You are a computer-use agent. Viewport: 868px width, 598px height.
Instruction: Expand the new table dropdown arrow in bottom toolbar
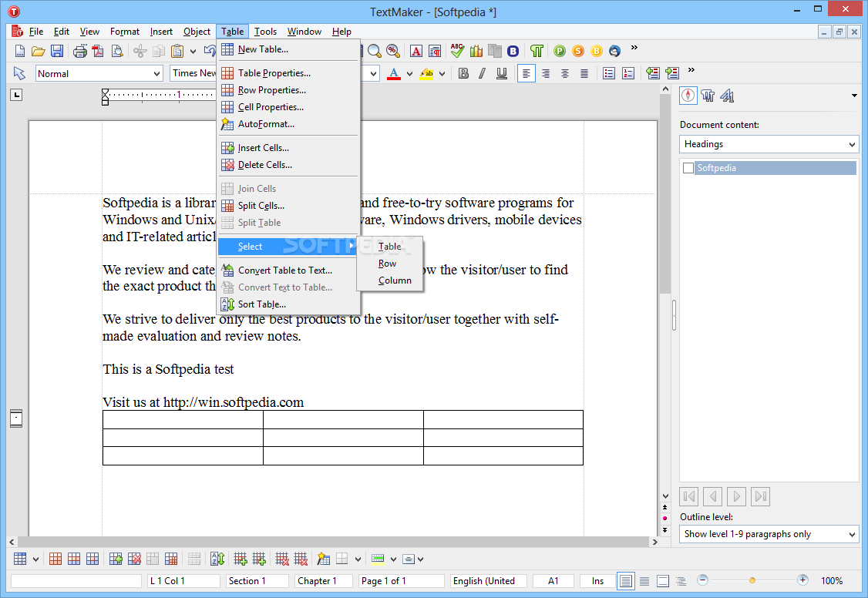click(35, 559)
